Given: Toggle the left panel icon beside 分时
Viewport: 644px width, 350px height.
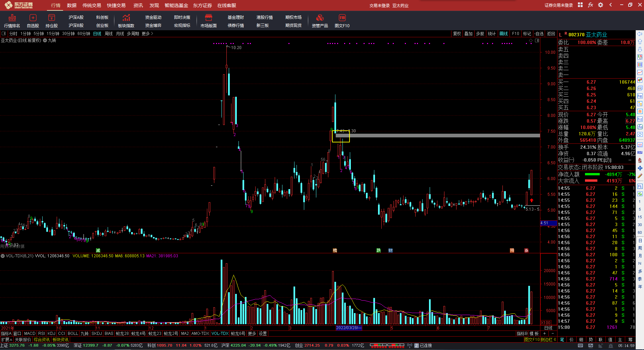Looking at the screenshot, I should (4, 34).
